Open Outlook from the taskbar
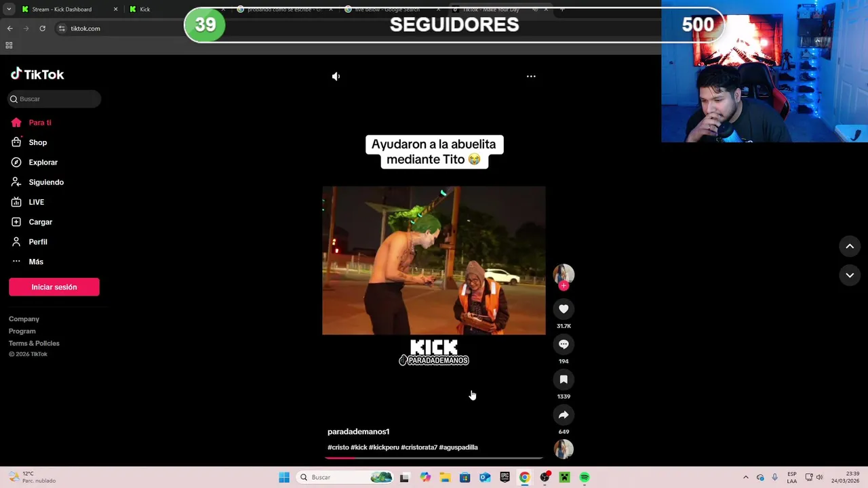The width and height of the screenshot is (868, 488). [x=485, y=477]
